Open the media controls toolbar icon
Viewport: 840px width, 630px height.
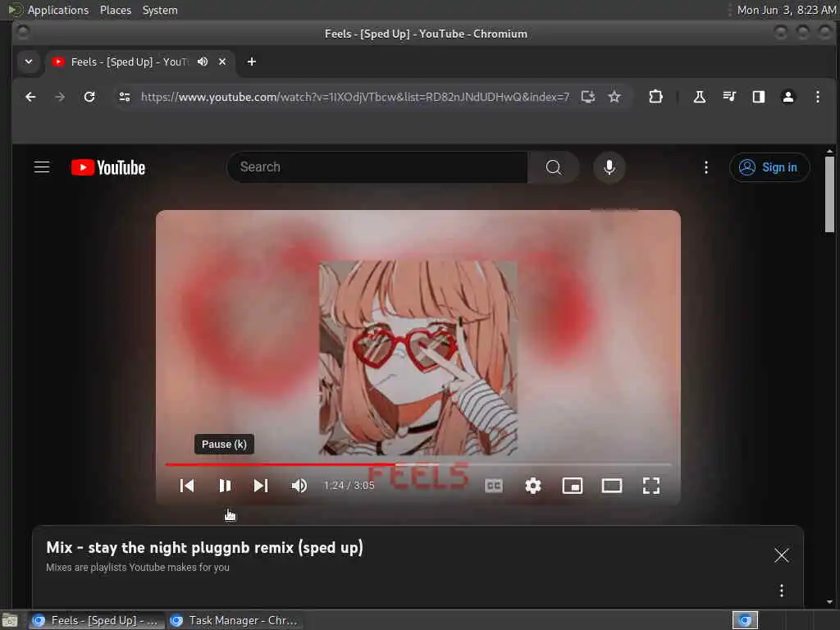729,97
